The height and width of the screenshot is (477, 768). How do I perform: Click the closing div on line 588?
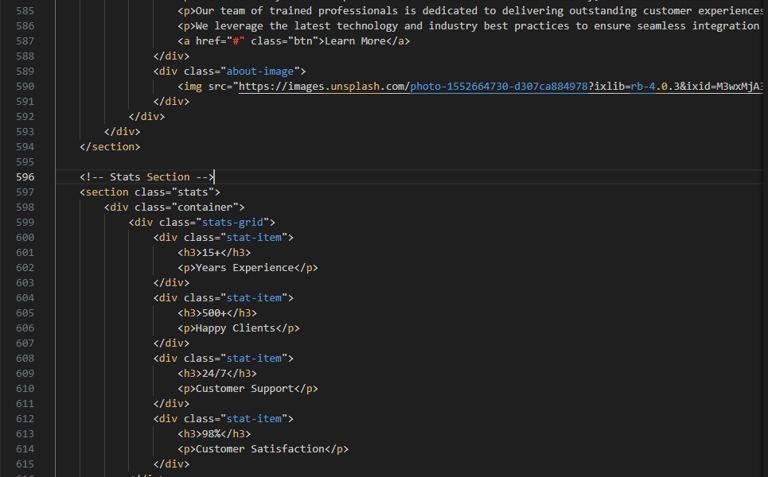(x=171, y=56)
